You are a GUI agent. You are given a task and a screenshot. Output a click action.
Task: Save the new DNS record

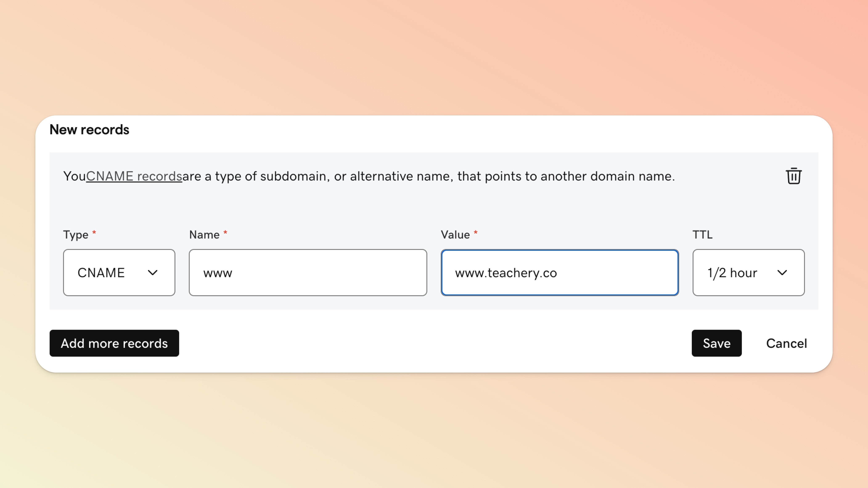click(x=716, y=343)
